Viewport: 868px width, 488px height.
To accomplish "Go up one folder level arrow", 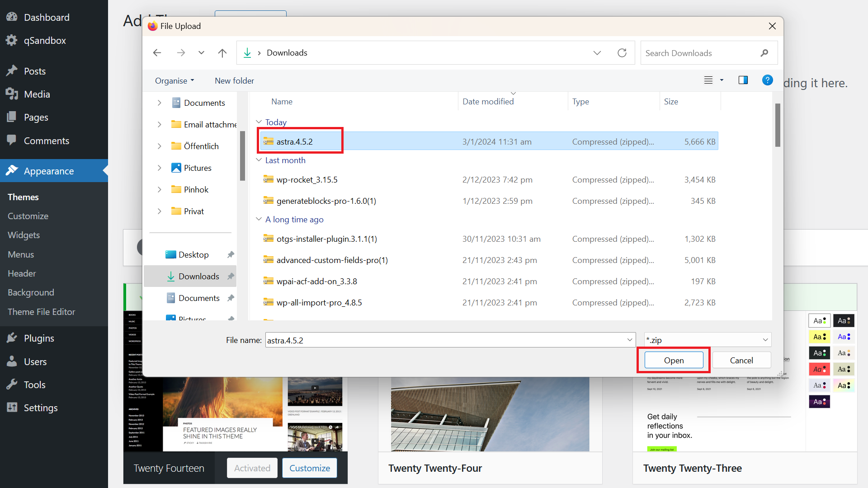I will (x=222, y=53).
